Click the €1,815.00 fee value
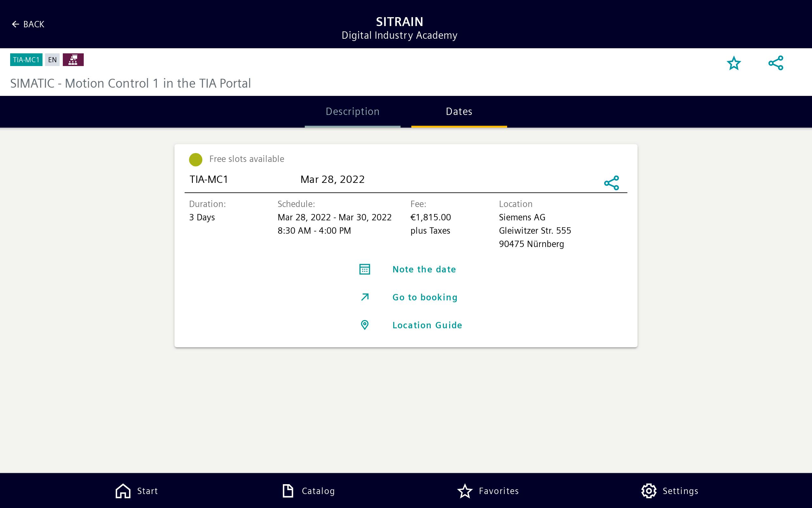This screenshot has height=508, width=812. click(x=430, y=217)
